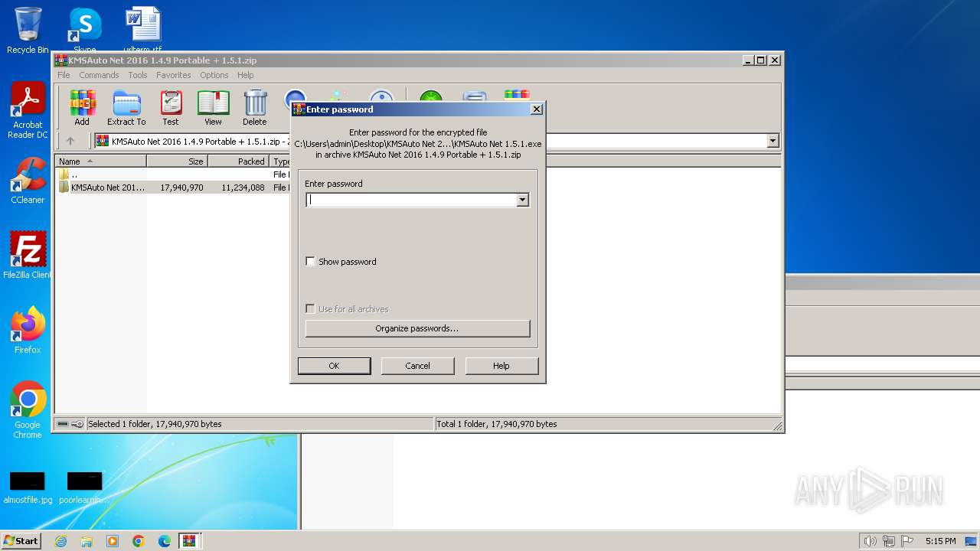Viewport: 980px width, 551px height.
Task: Click the Test archive toolbar icon
Action: pos(171,107)
